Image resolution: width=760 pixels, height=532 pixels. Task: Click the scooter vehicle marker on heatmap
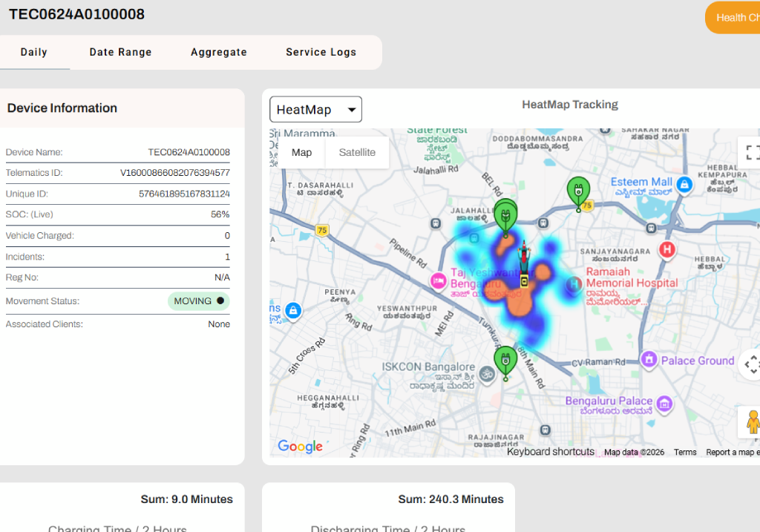click(524, 263)
